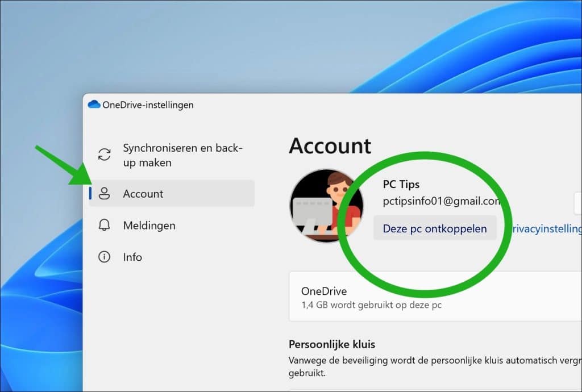Click the PC Tips account name
The height and width of the screenshot is (392, 582).
(x=401, y=184)
